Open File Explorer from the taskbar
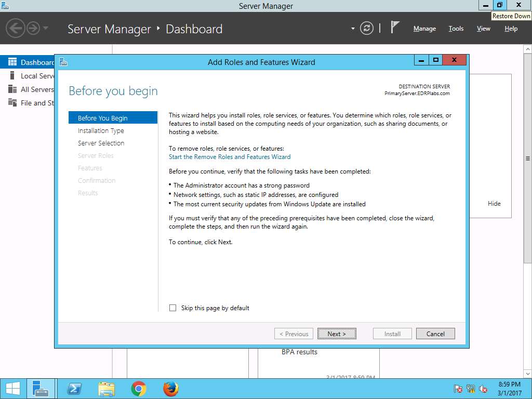This screenshot has width=532, height=399. [x=106, y=389]
